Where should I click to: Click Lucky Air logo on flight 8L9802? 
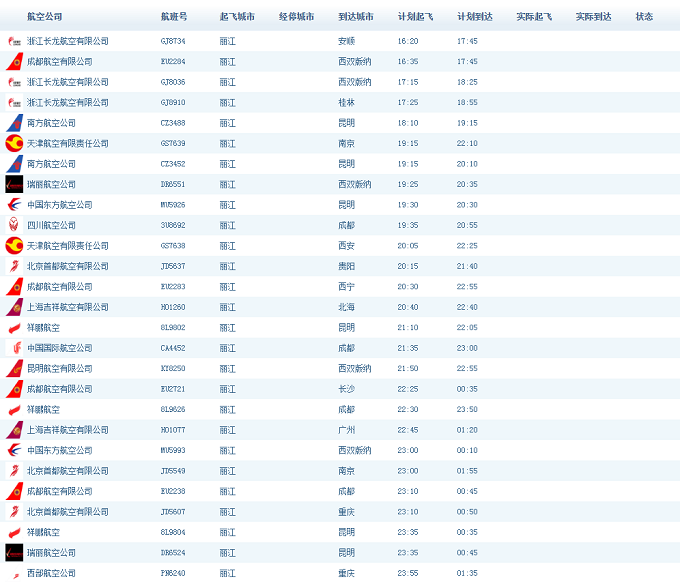tap(14, 328)
